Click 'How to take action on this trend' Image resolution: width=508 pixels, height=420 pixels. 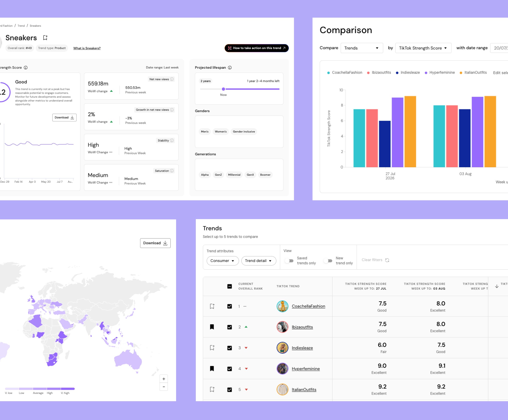pos(256,48)
